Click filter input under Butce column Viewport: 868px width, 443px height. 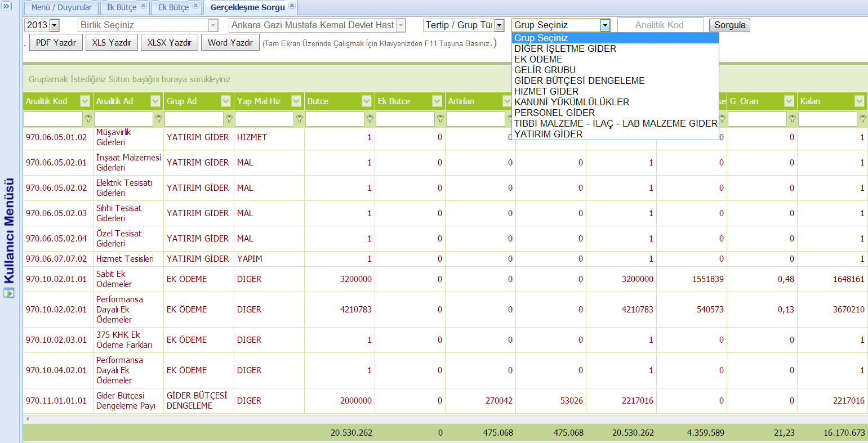(x=335, y=119)
